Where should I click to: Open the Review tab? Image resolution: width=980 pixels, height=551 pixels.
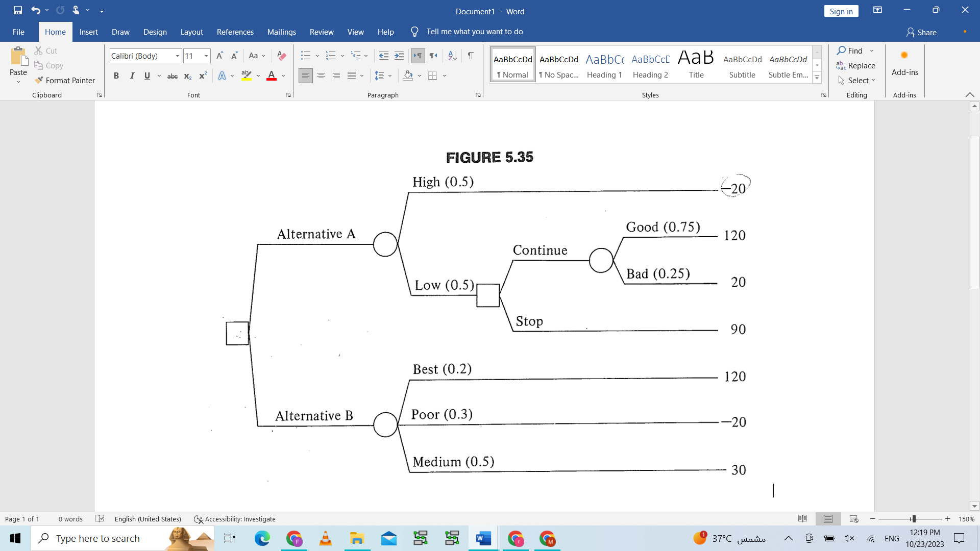[322, 32]
